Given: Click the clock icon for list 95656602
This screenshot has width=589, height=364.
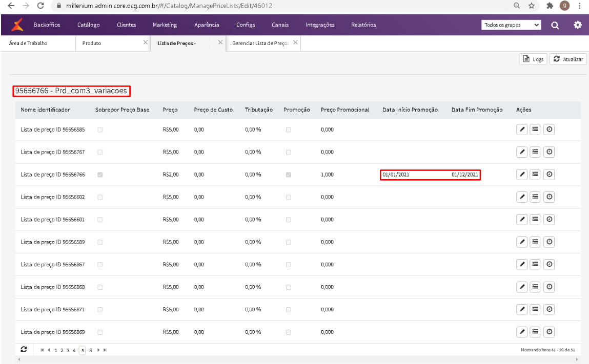Looking at the screenshot, I should coord(549,197).
